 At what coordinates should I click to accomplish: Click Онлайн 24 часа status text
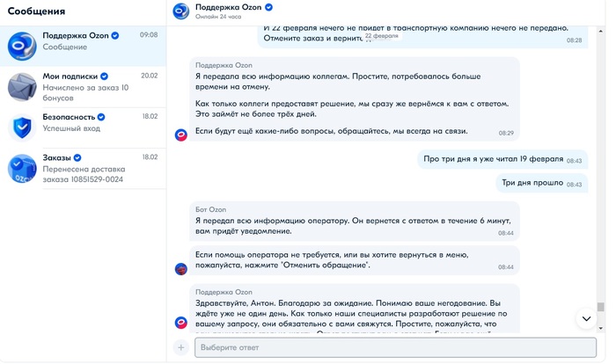[x=218, y=17]
